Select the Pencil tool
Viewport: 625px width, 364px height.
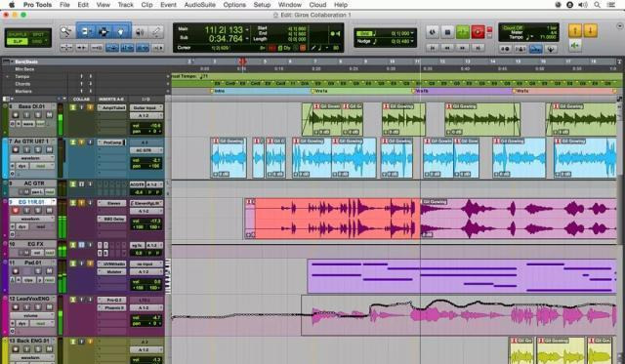coord(156,32)
